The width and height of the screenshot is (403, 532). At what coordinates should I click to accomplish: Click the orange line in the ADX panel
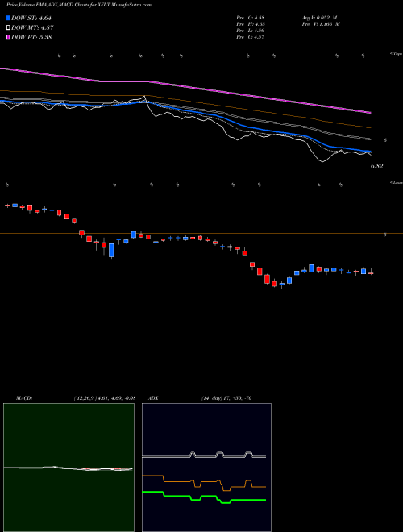(x=204, y=483)
